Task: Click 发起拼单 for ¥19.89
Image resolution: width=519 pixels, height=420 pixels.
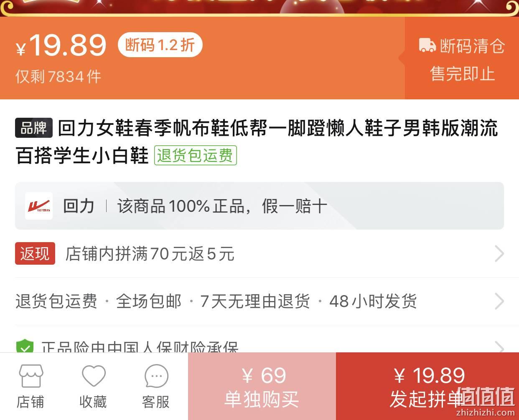Action: (427, 386)
